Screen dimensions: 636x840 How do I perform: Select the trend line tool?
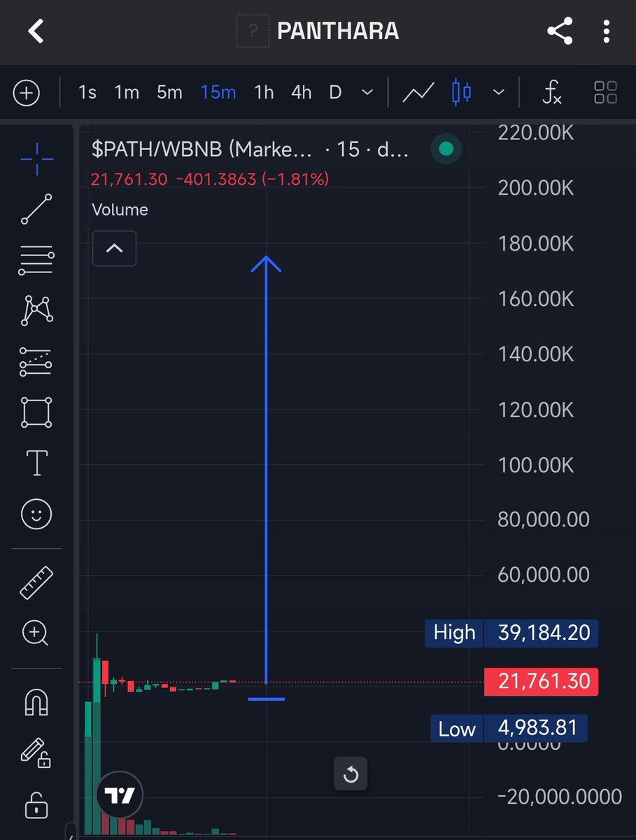click(x=36, y=209)
